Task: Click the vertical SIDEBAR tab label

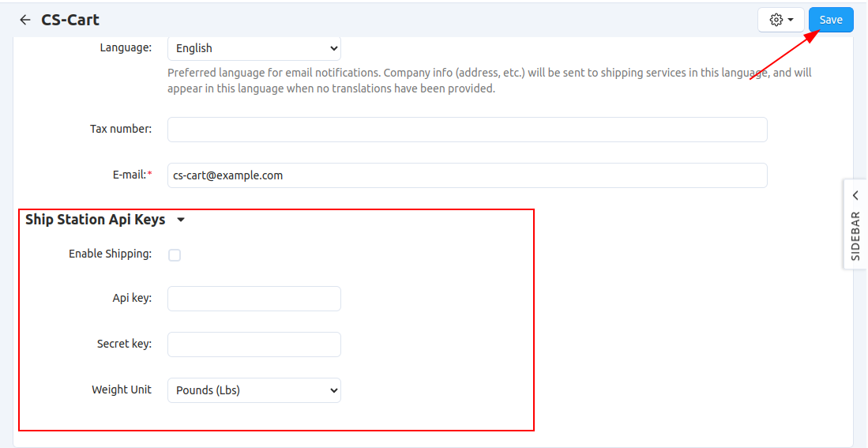Action: pos(855,235)
